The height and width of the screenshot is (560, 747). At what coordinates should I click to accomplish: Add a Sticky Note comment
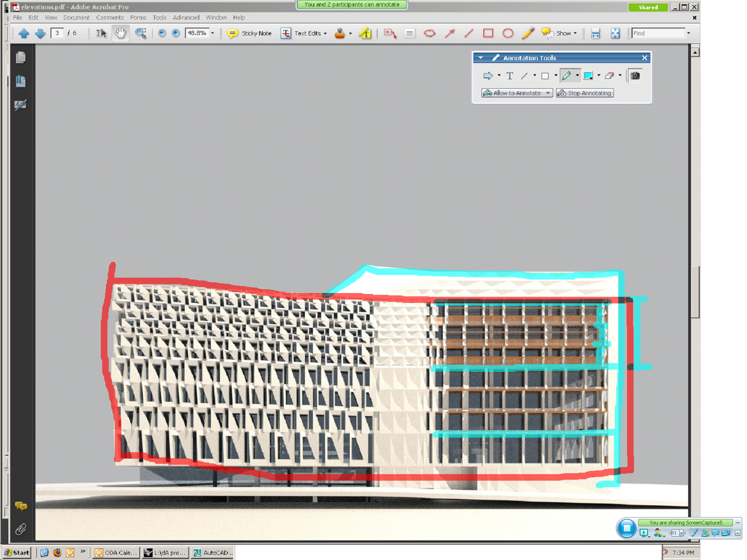249,33
